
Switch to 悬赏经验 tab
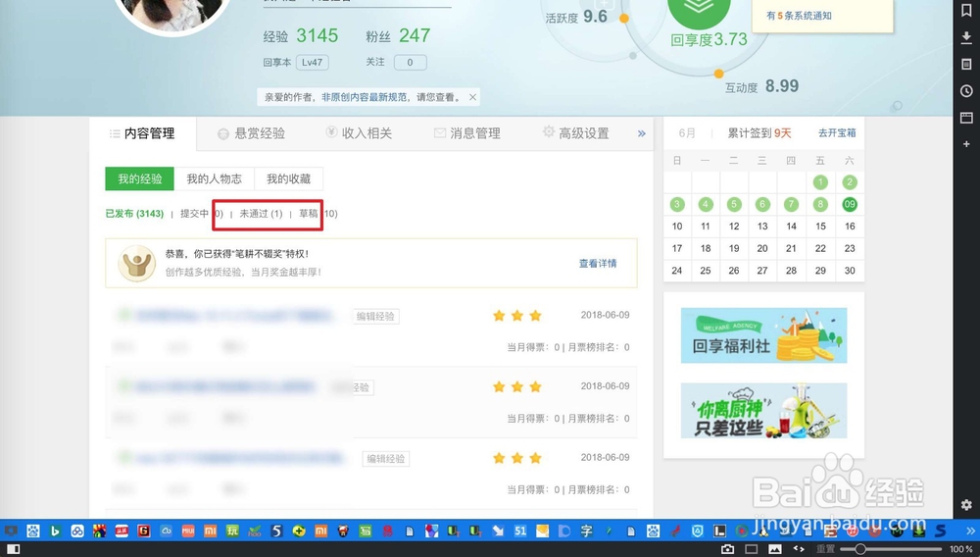(251, 133)
